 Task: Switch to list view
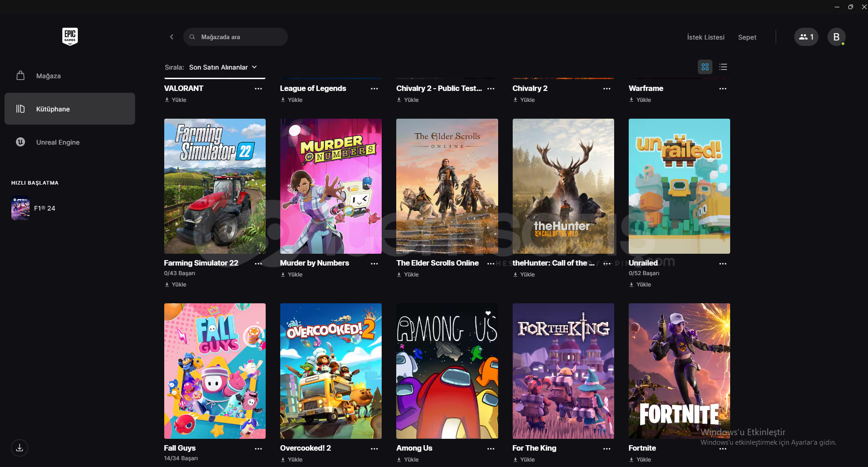[x=723, y=67]
